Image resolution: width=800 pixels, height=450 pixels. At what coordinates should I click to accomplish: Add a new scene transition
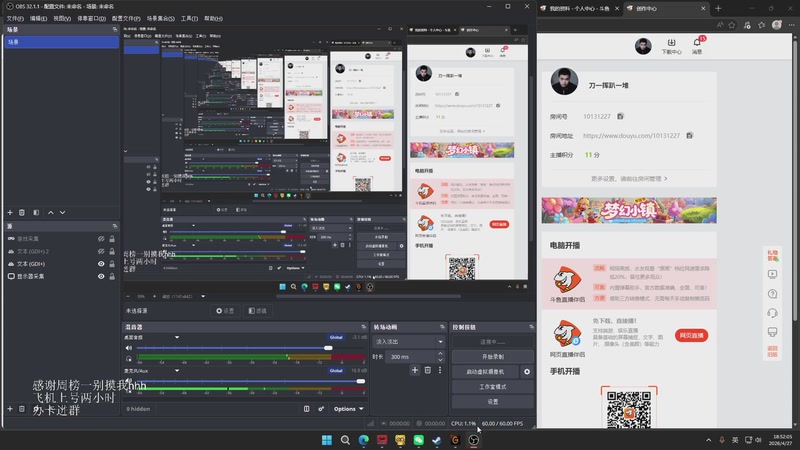click(415, 370)
